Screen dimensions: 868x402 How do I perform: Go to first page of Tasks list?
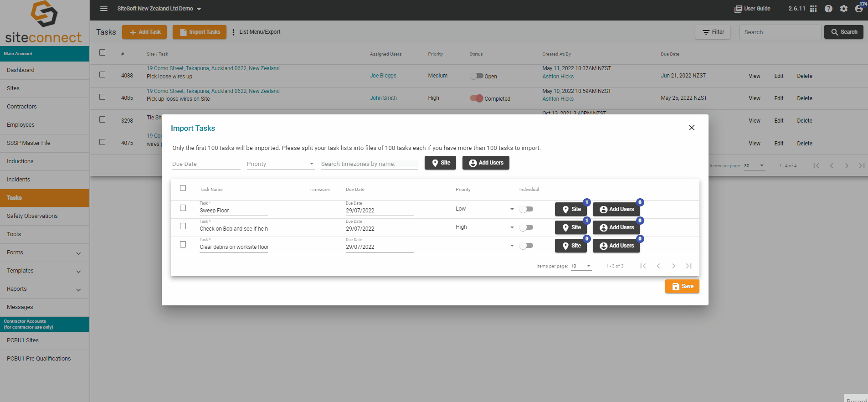[817, 166]
